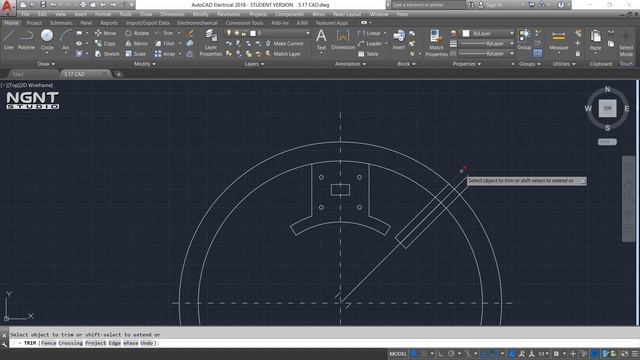Click the Group tool
Image resolution: width=640 pixels, height=360 pixels.
524,40
